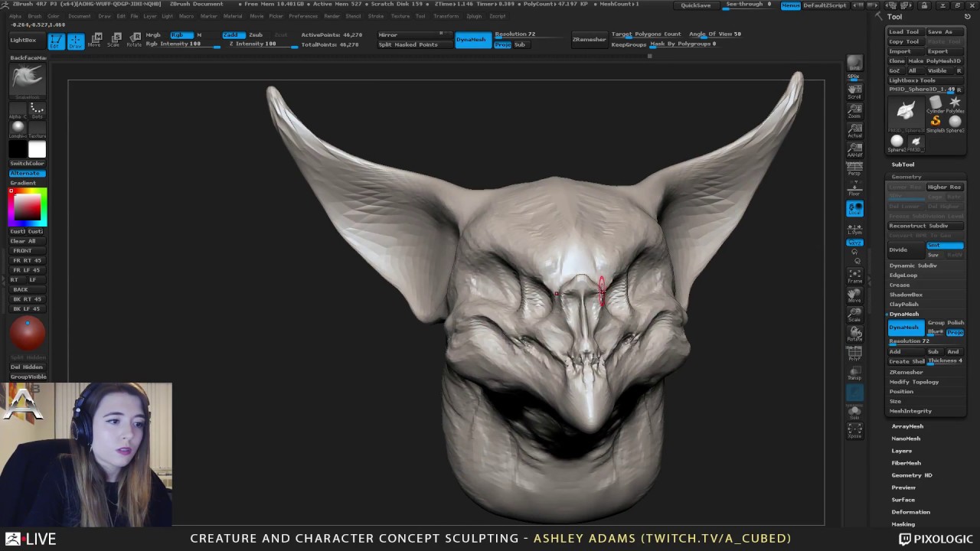Toggle Local symmetry icon
The image size is (980, 551).
click(854, 208)
